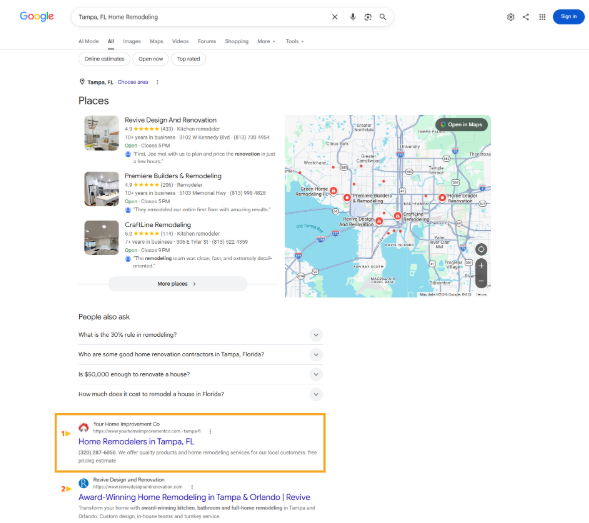Click the Sign in button

click(x=568, y=17)
